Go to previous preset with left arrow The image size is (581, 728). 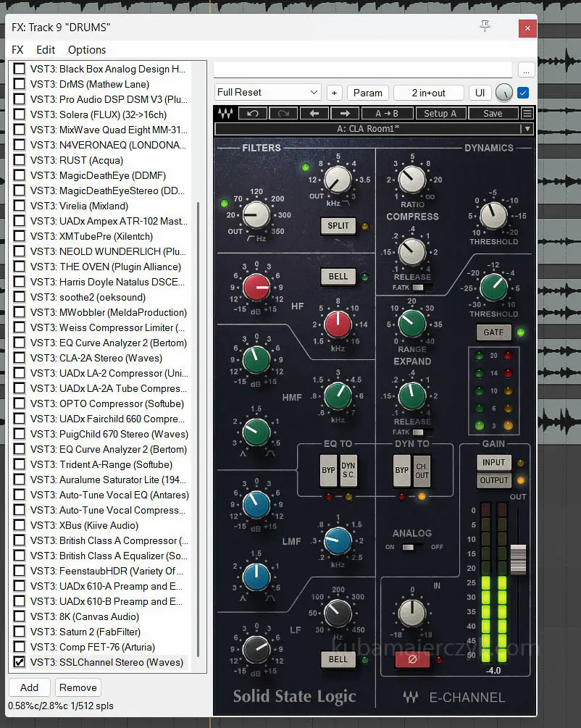coord(314,114)
